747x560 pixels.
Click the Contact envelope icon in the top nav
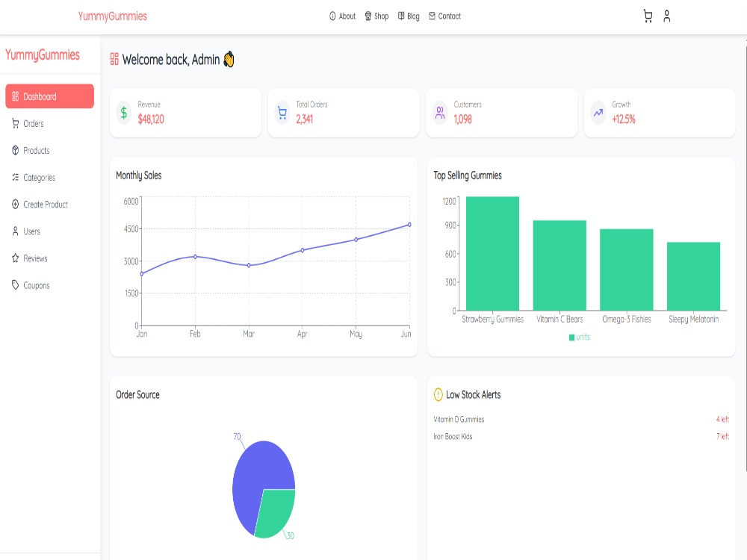coord(432,16)
